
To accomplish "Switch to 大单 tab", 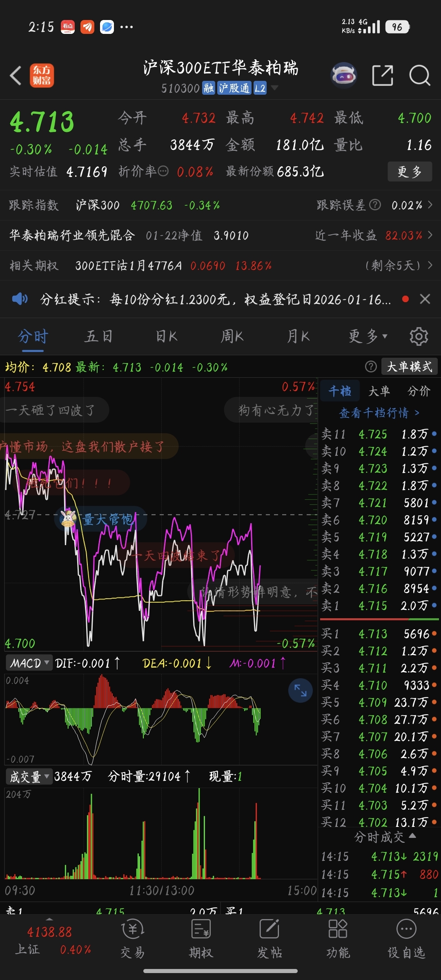I will (x=379, y=391).
